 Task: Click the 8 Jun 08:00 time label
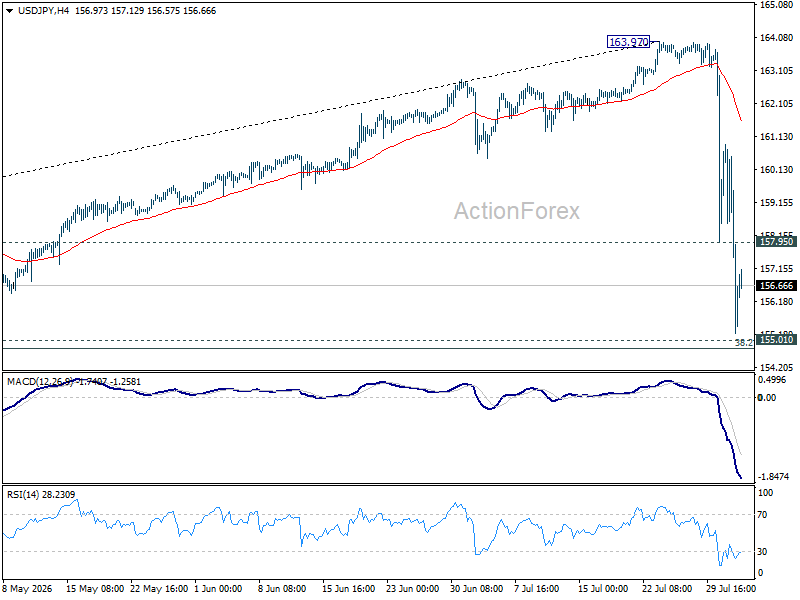282,589
